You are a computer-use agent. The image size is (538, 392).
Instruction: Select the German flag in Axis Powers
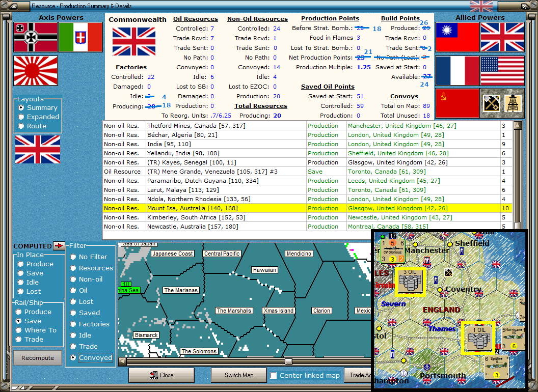click(x=35, y=37)
